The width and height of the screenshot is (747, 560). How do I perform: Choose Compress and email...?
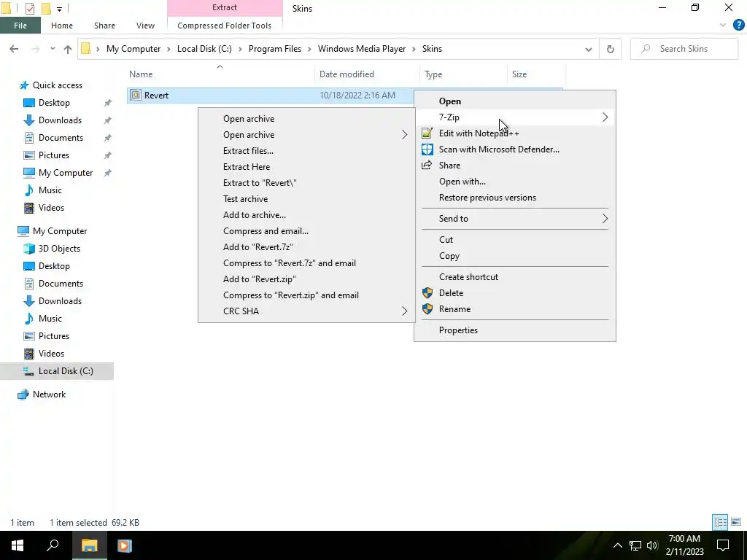click(266, 231)
